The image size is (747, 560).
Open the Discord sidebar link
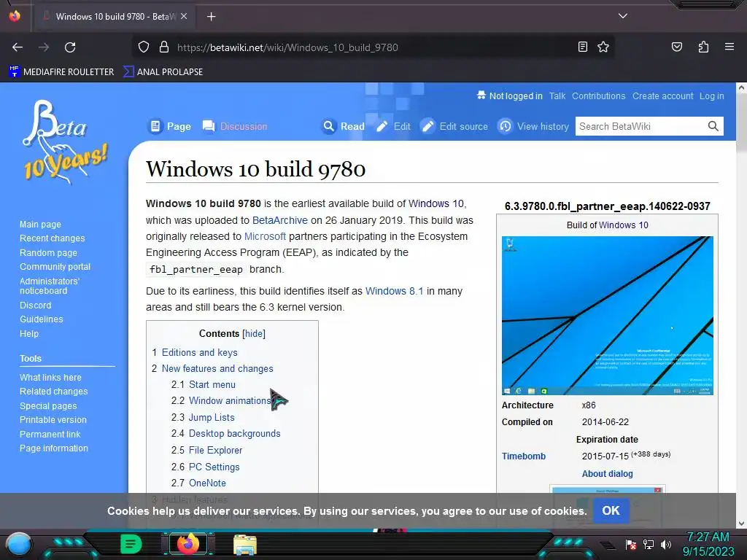pyautogui.click(x=35, y=306)
